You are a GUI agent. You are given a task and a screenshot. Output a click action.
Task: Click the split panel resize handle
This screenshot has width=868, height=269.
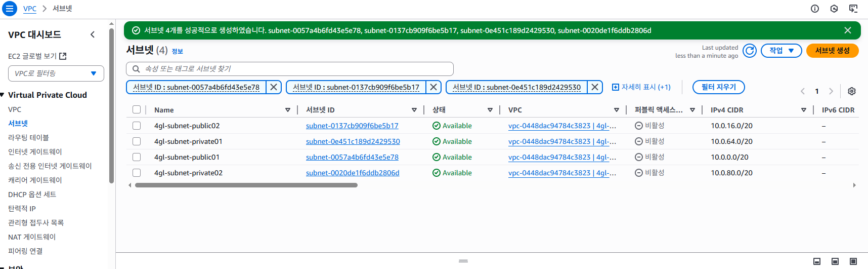(463, 261)
